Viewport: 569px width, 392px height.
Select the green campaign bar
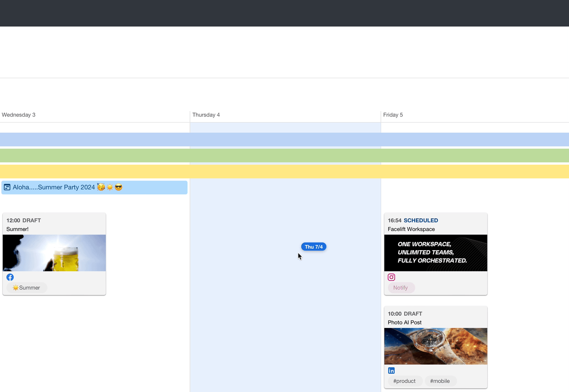pyautogui.click(x=284, y=156)
